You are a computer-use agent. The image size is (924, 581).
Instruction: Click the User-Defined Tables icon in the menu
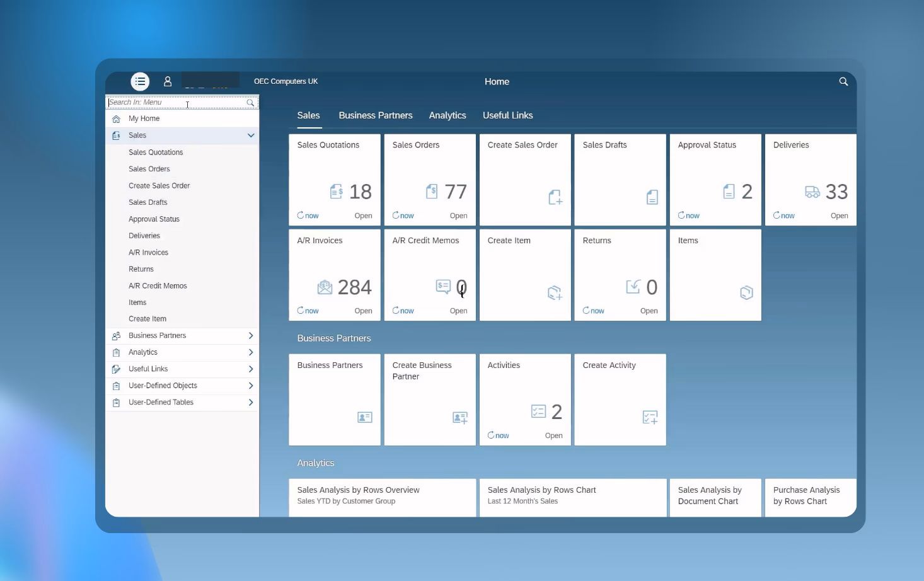pyautogui.click(x=116, y=403)
